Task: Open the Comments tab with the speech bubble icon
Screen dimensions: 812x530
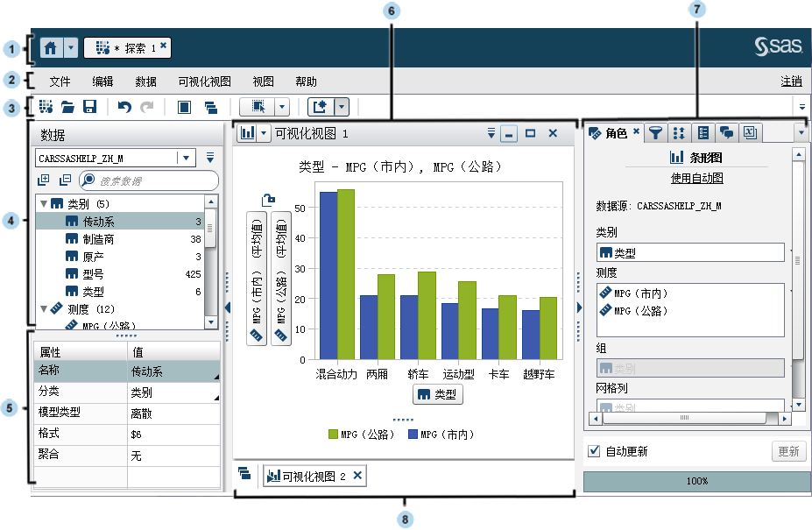Action: pyautogui.click(x=726, y=133)
